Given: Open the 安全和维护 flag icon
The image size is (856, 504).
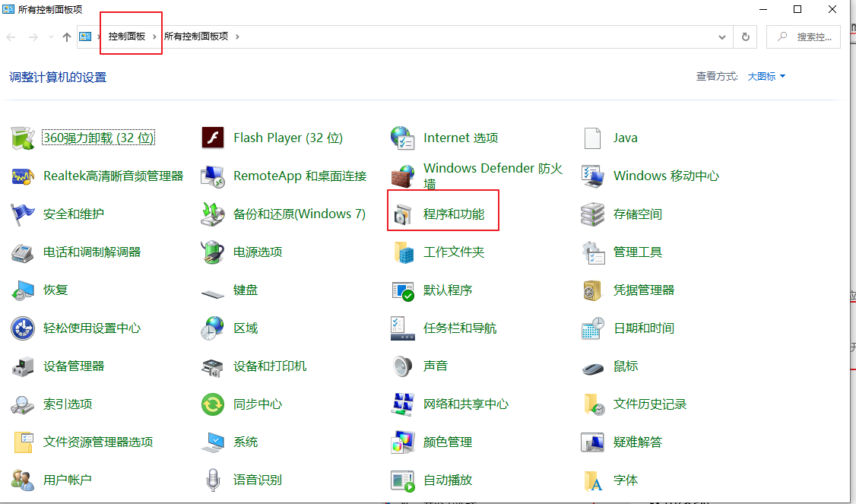Looking at the screenshot, I should tap(23, 214).
